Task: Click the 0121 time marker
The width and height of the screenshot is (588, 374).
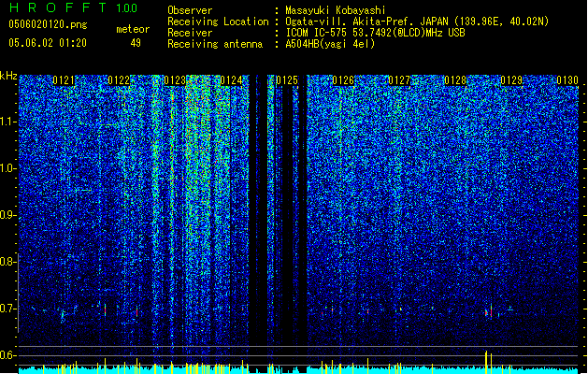Action: point(64,80)
